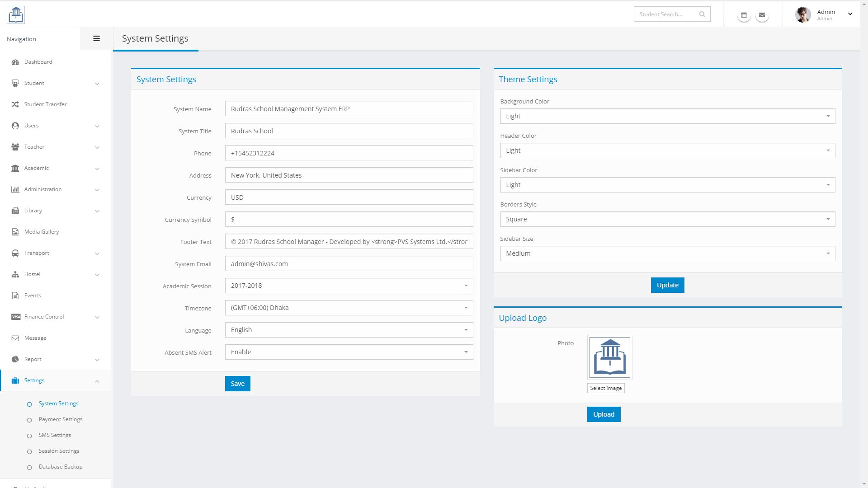This screenshot has height=488, width=868.
Task: Click the school logo at top left
Action: (16, 14)
